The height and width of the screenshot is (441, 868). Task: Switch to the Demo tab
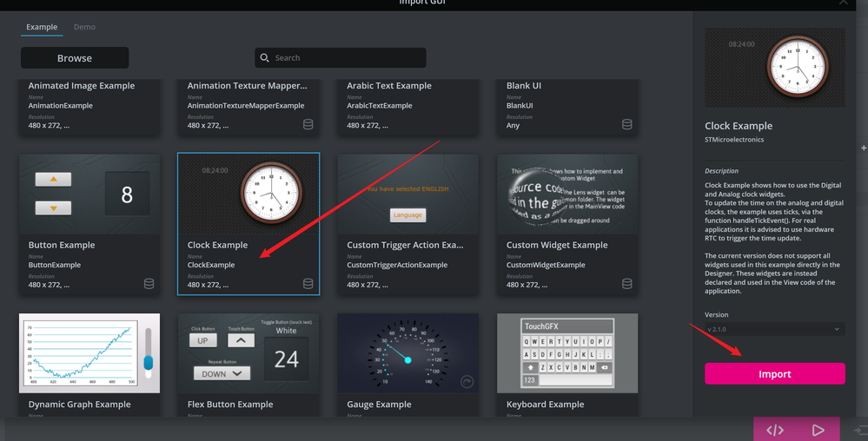[x=84, y=27]
